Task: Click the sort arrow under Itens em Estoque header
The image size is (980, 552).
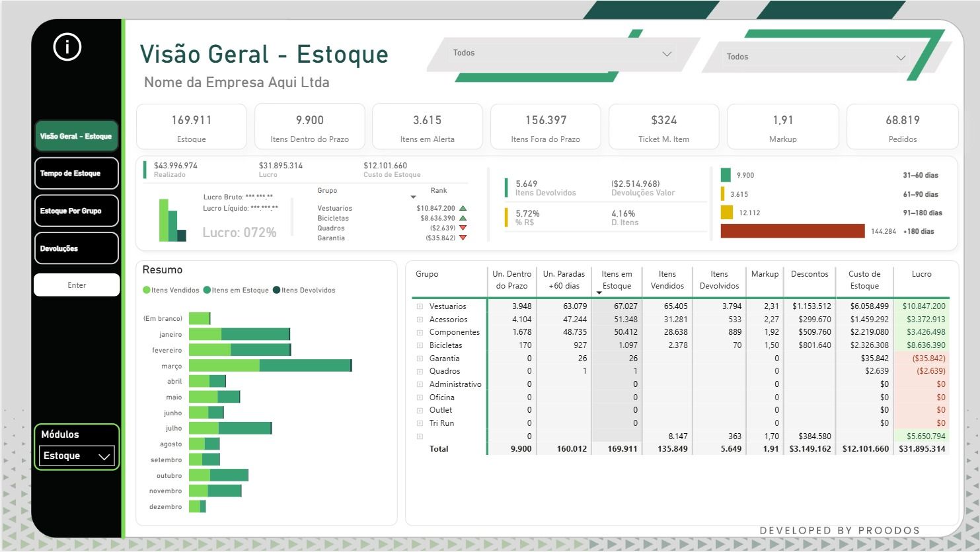Action: [599, 293]
